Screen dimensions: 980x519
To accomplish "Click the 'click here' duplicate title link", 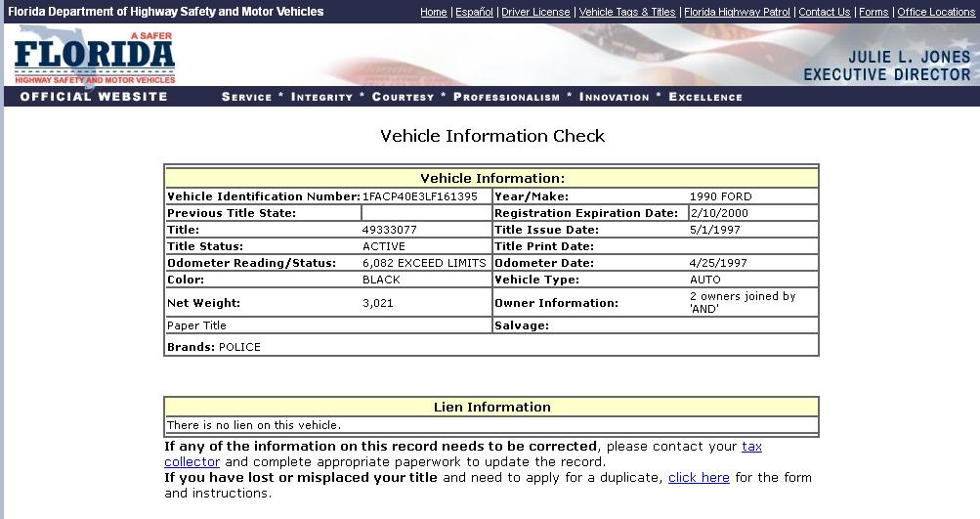I will coord(699,478).
